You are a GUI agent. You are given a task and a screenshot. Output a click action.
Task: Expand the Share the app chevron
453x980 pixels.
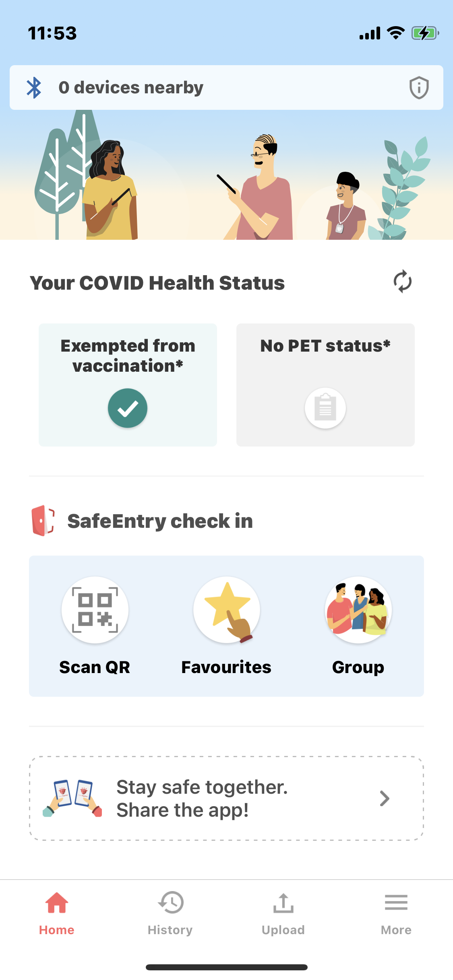tap(385, 799)
